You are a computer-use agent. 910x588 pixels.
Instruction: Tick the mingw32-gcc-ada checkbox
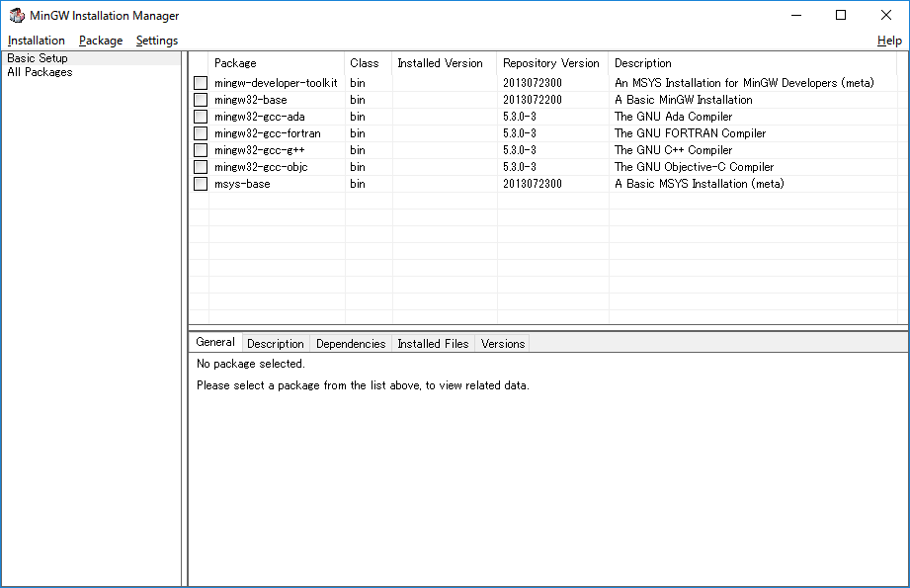coord(201,117)
